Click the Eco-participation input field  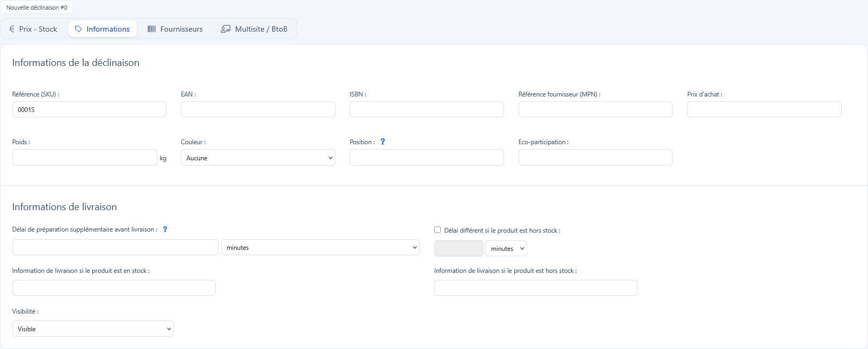tap(595, 158)
